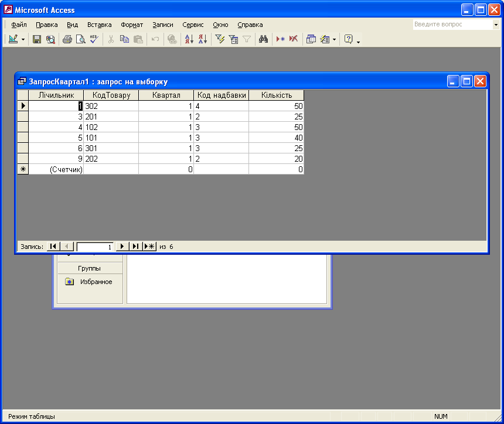Image resolution: width=504 pixels, height=424 pixels.
Task: Expand the help question box dropdown
Action: tap(496, 25)
